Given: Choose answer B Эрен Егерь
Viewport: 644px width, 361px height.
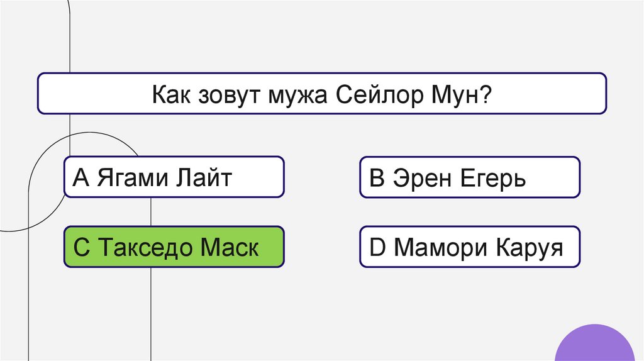Looking at the screenshot, I should [x=469, y=178].
